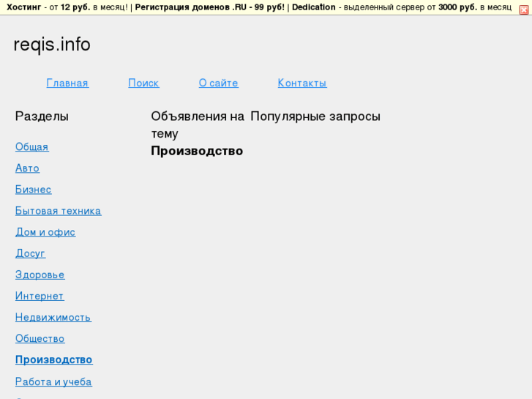Open the Регистрация доменов .RU banner link
Screen dimensions: 532x399
coord(210,7)
